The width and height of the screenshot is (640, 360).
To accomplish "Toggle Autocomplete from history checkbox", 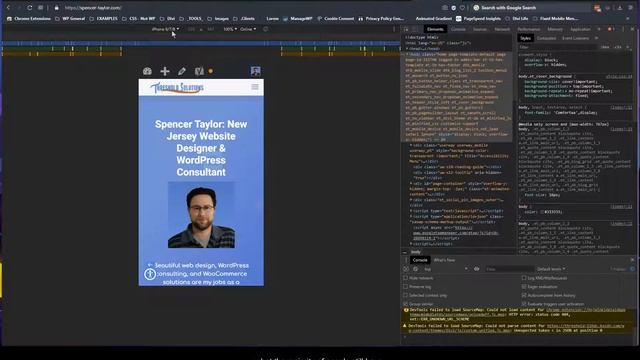I will coord(524,295).
